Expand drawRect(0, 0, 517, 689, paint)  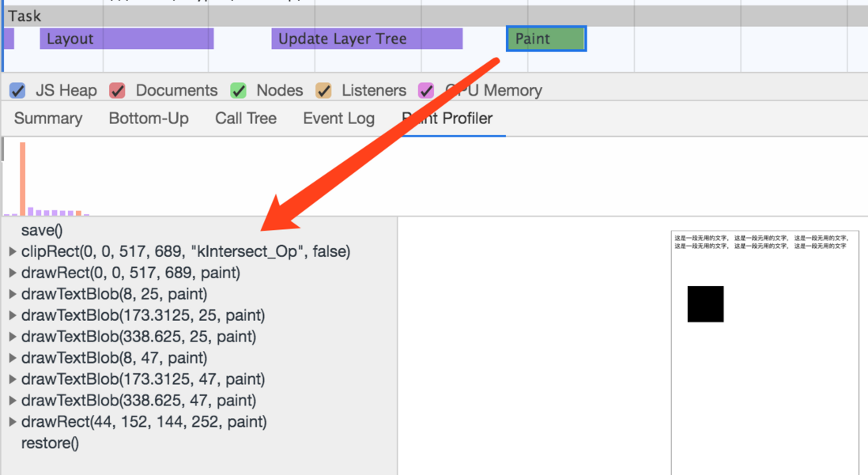(x=13, y=273)
